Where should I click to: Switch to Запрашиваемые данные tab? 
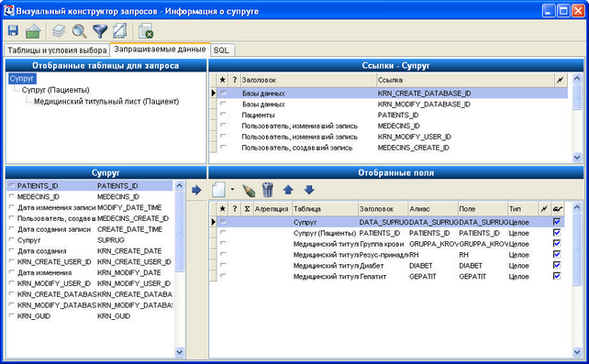tap(160, 50)
